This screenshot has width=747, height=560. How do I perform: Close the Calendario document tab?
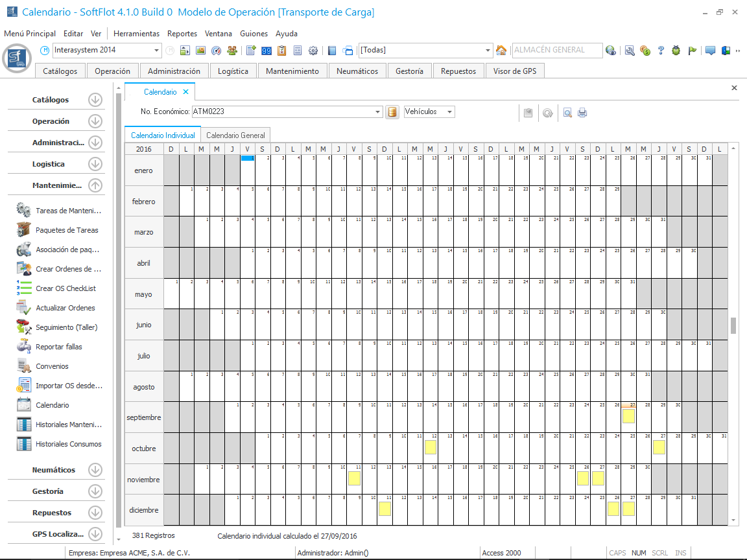click(x=185, y=92)
